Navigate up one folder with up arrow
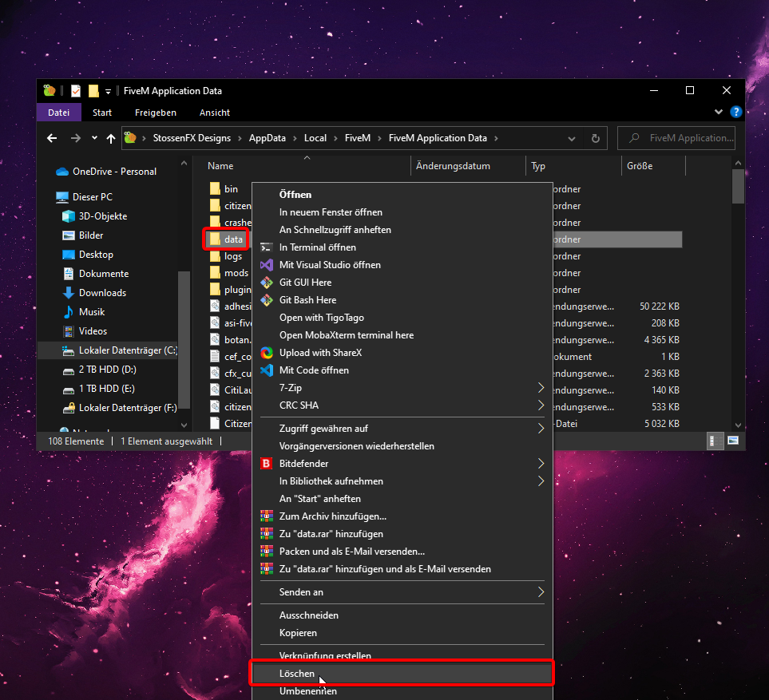Image resolution: width=769 pixels, height=700 pixels. point(112,138)
